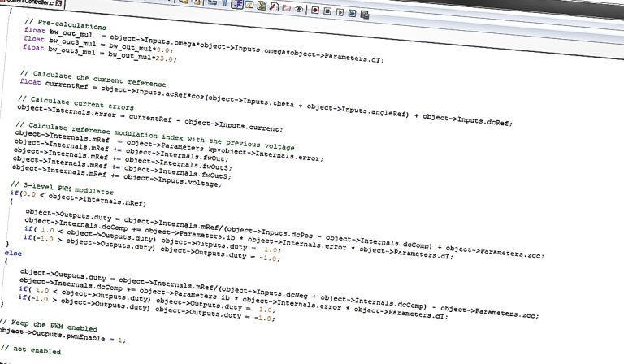Click the red record circle button

[x=315, y=10]
